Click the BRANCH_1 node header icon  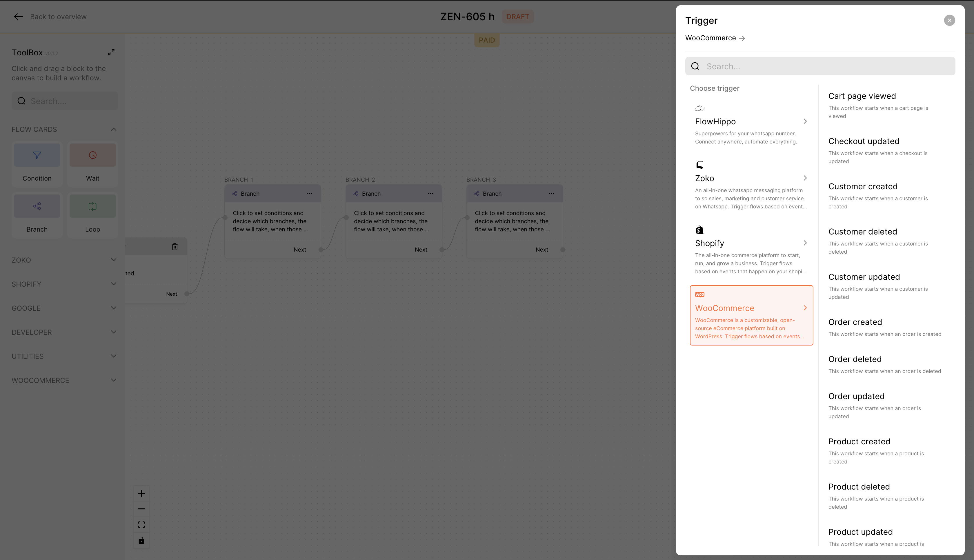[x=235, y=193]
